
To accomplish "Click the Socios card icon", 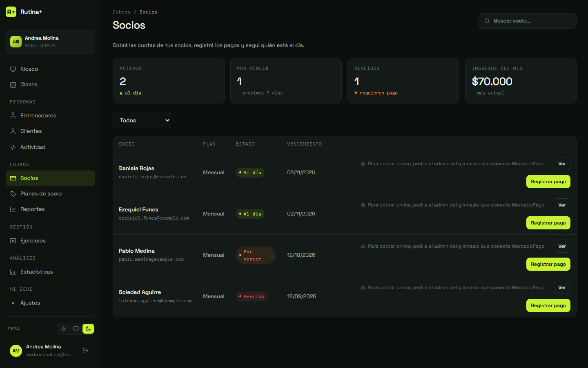I will [13, 178].
